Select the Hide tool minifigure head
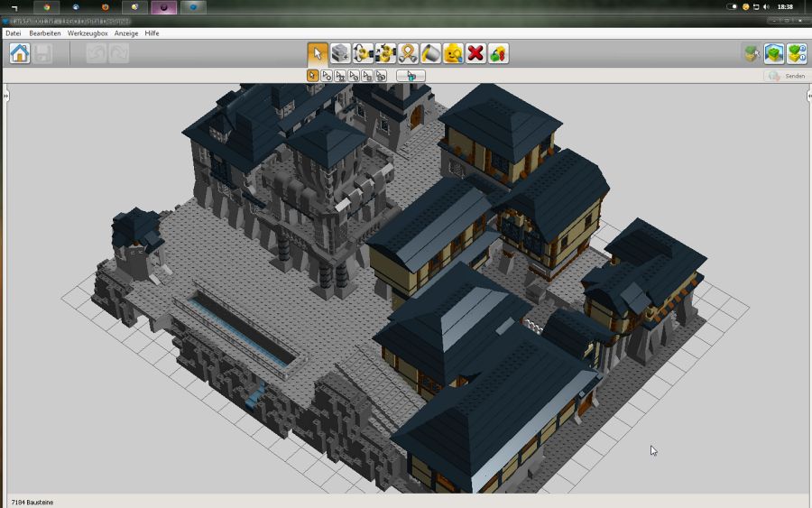The width and height of the screenshot is (812, 508). pyautogui.click(x=454, y=53)
